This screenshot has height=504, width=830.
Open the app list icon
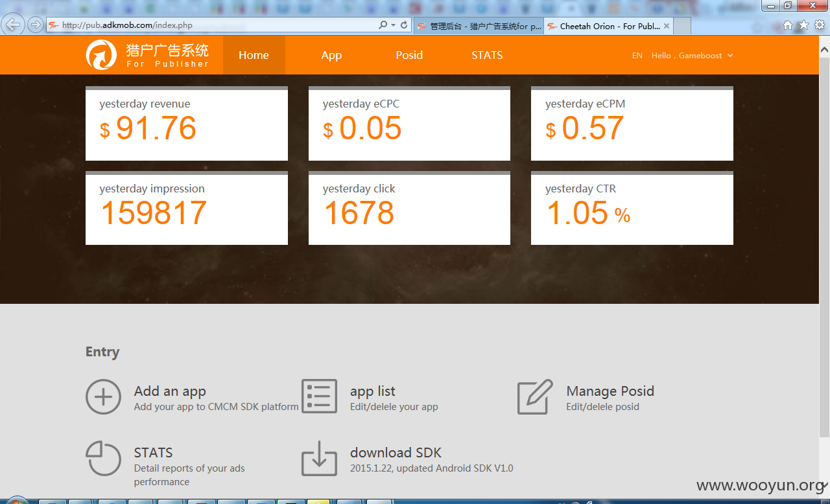tap(319, 396)
